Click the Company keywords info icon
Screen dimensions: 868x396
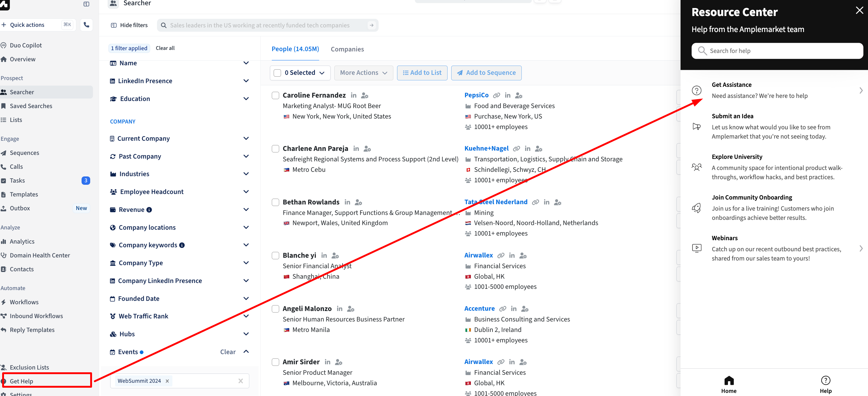pos(182,245)
